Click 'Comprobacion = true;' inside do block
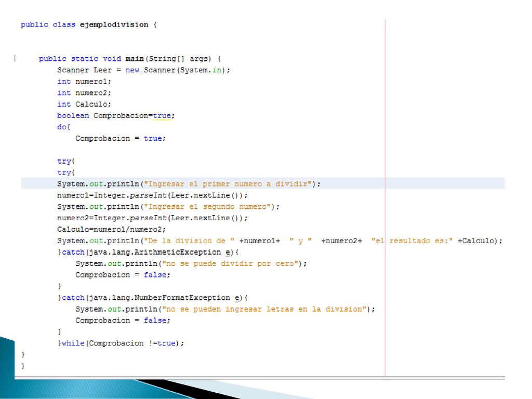Screen dimensions: 532x399 tap(121, 138)
